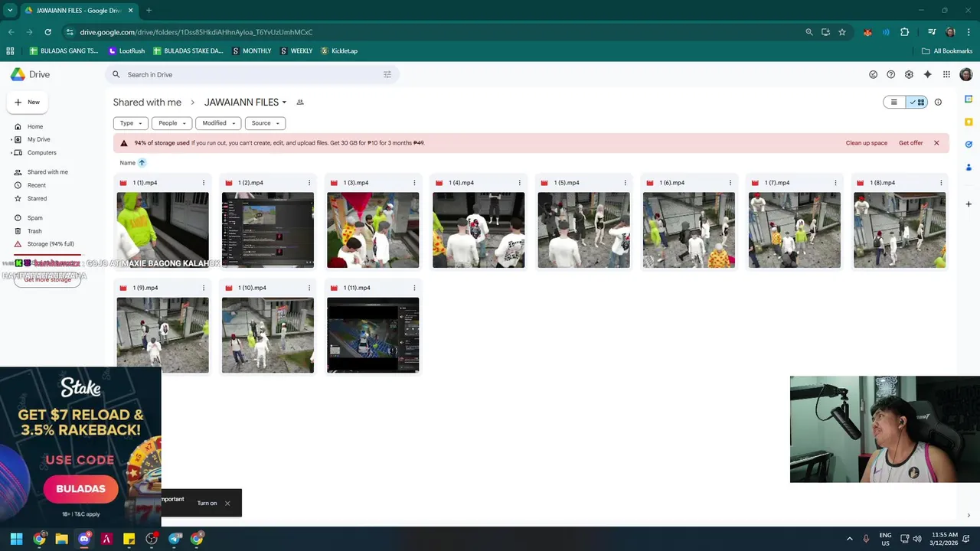Open shared folder people icon next to JAWAIANN FILES
The image size is (980, 551).
(x=300, y=102)
